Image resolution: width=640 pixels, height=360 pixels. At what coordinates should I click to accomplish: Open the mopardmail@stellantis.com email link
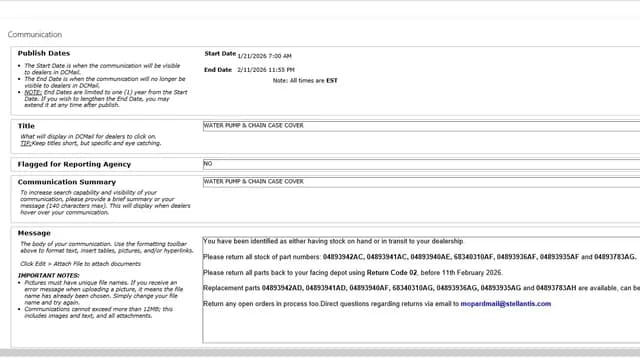pos(506,304)
